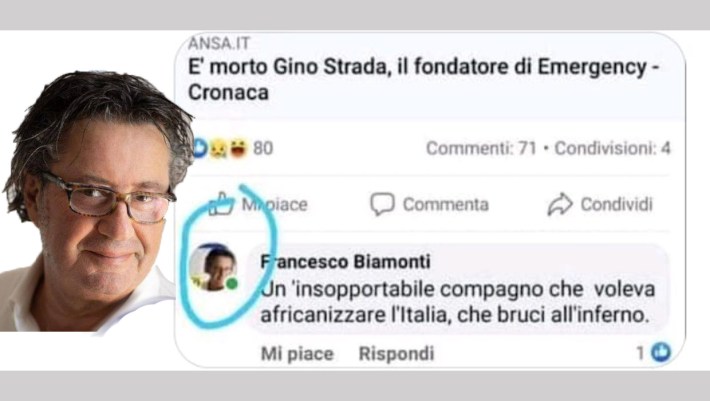Click the blue like badge beside comment count 1
Image resolution: width=710 pixels, height=401 pixels.
click(x=662, y=352)
